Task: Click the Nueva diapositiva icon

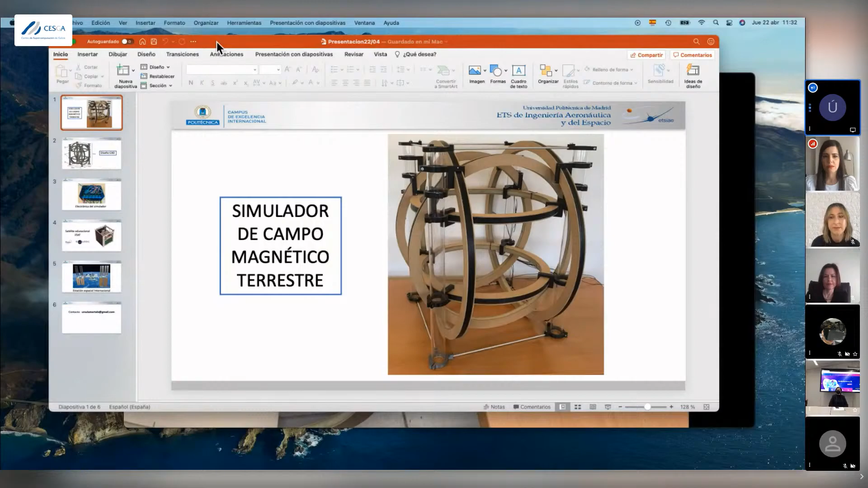Action: coord(123,70)
